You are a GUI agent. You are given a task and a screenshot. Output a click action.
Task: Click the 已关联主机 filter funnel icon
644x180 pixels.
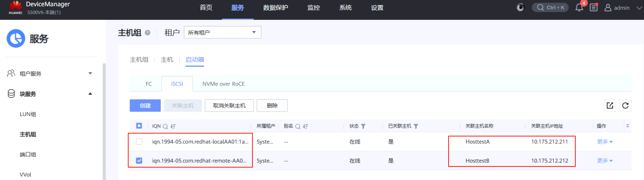point(416,126)
